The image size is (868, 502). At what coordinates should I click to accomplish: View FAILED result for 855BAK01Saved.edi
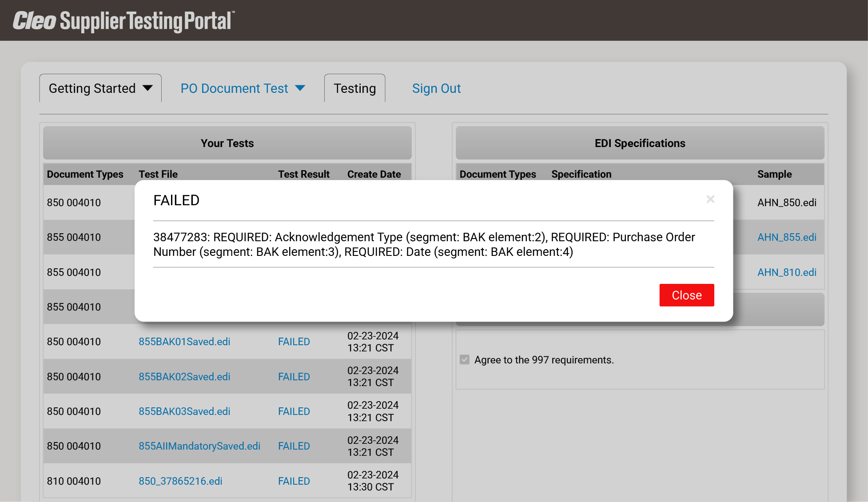(x=294, y=342)
